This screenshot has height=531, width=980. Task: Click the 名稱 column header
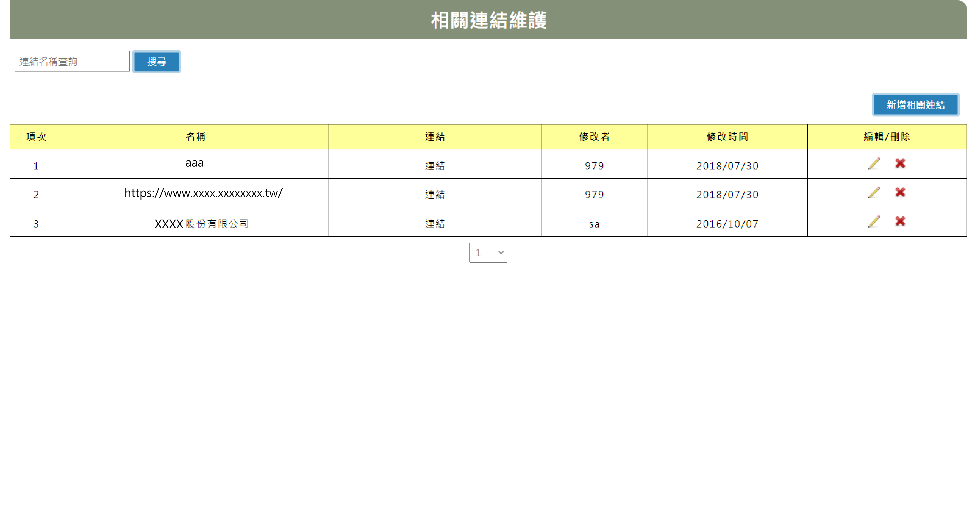[x=195, y=137]
